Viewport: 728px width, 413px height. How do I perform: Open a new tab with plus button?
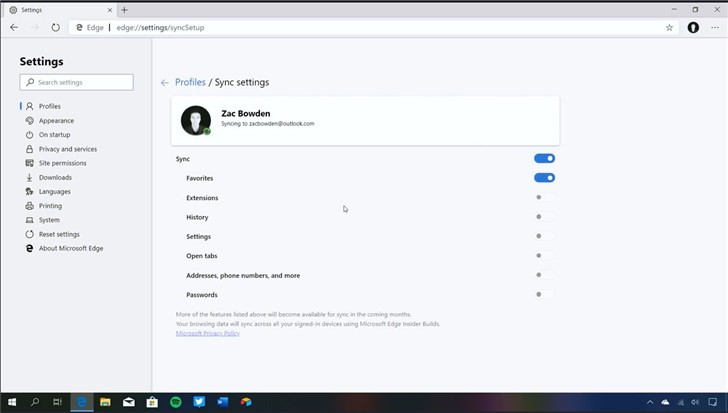pos(124,10)
